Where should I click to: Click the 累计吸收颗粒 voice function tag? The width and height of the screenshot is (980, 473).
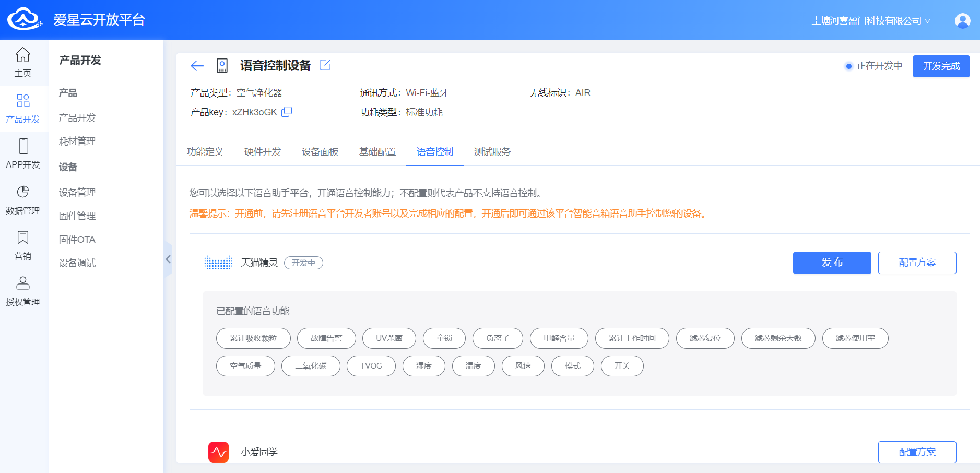click(x=253, y=338)
